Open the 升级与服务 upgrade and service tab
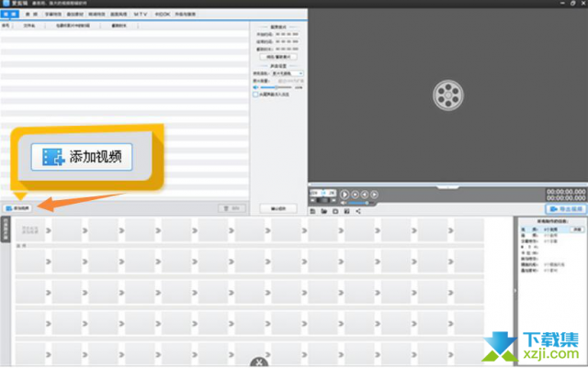The image size is (588, 368). [185, 15]
